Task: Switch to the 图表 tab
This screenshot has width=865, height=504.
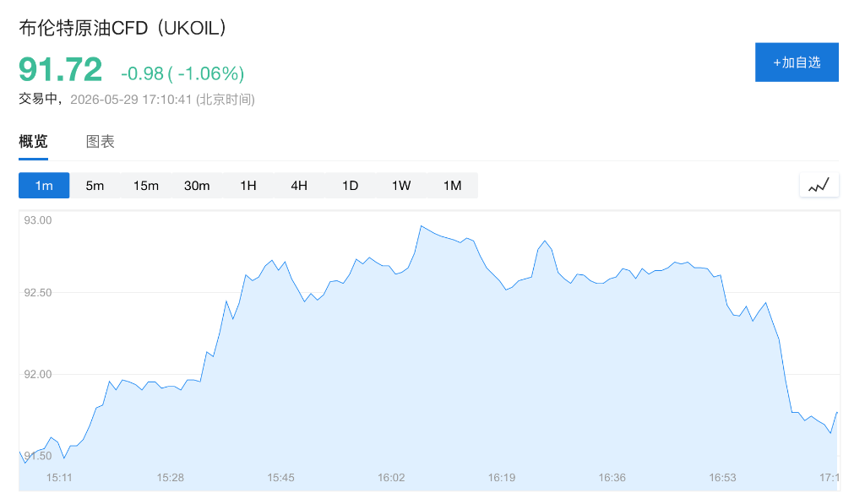Action: (100, 142)
